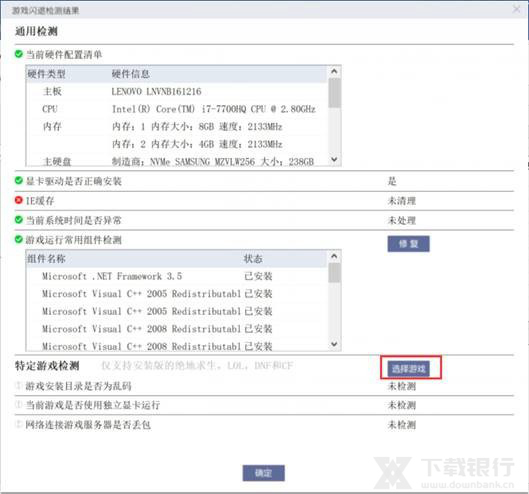The image size is (529, 494).
Task: Click 未检测 status for 当前游戏是否使用独立显卡运行
Action: tap(402, 405)
